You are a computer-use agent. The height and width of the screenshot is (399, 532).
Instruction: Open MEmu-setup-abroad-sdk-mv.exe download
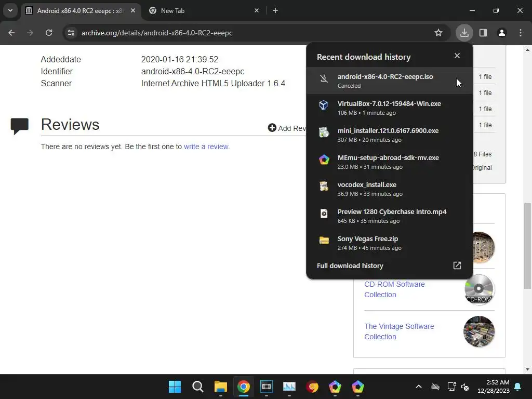(390, 162)
